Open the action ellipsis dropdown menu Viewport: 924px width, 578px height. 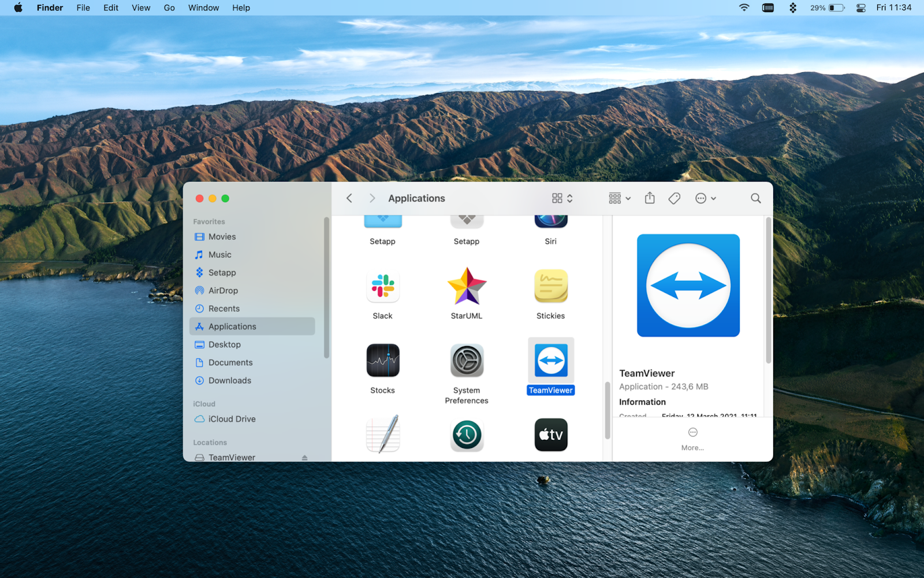tap(705, 198)
